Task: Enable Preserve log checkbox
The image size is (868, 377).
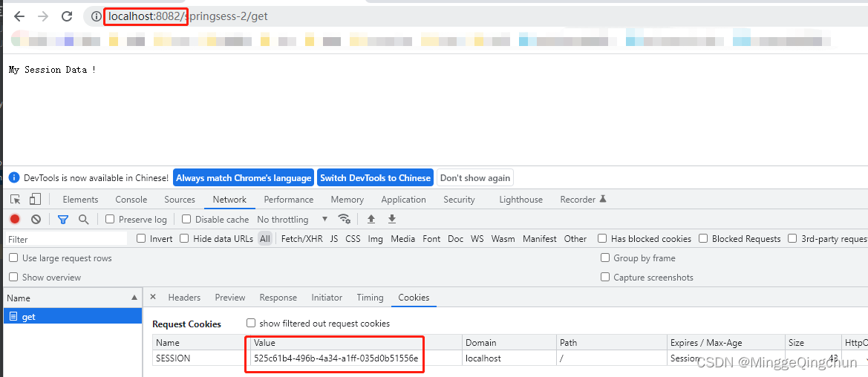Action: click(x=110, y=219)
